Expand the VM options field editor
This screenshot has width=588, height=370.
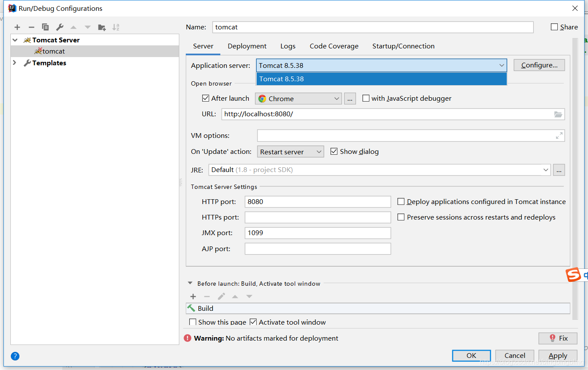click(x=559, y=136)
